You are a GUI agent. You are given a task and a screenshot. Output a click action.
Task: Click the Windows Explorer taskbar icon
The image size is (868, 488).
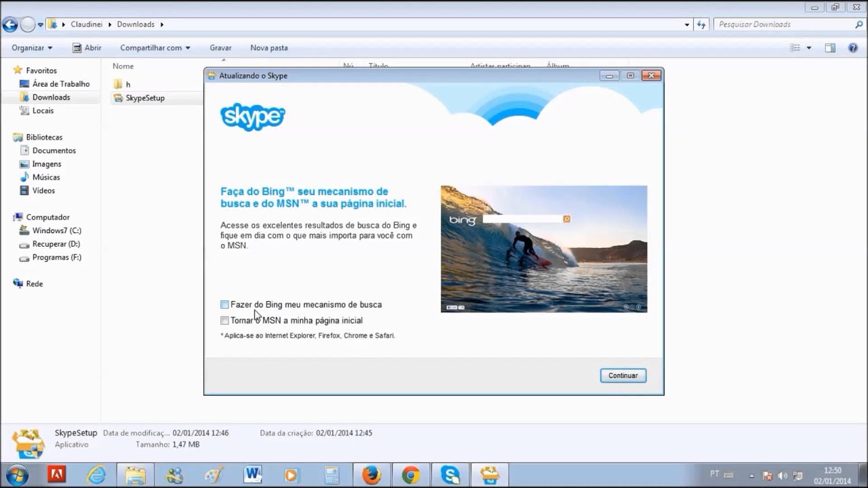(x=135, y=475)
